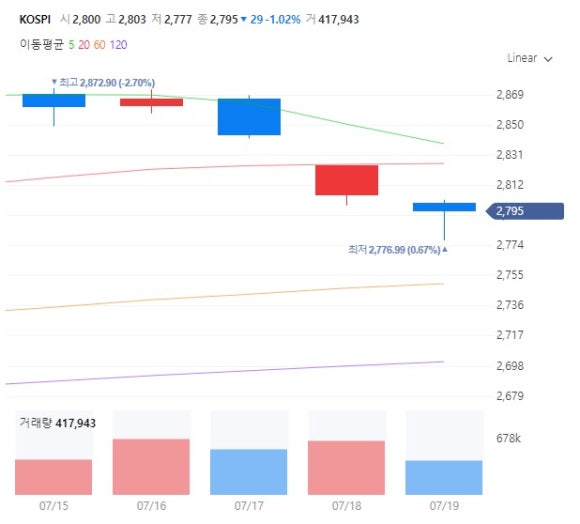Click the high price value 2,803

pos(132,19)
